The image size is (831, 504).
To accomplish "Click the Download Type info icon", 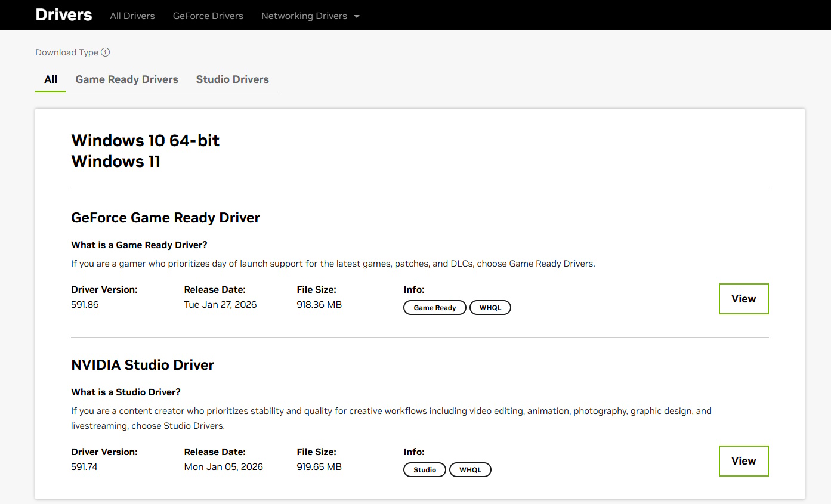I will click(x=106, y=52).
